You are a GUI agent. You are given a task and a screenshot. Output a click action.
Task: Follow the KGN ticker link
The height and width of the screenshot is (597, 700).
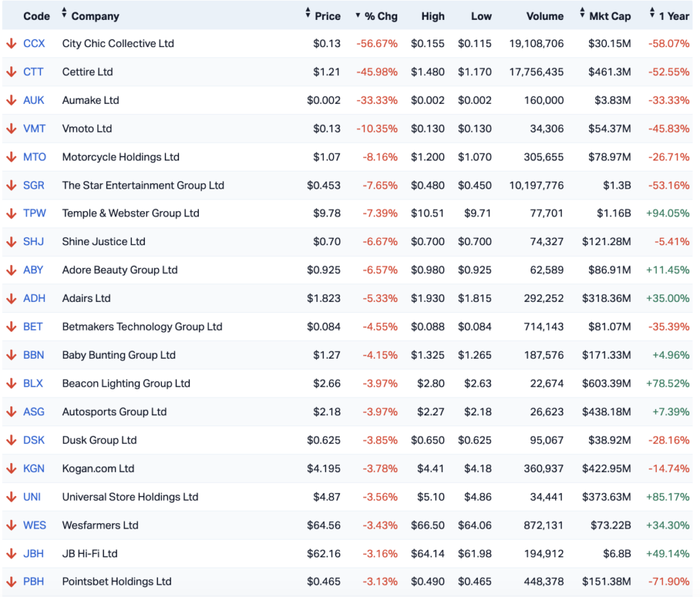pyautogui.click(x=33, y=469)
